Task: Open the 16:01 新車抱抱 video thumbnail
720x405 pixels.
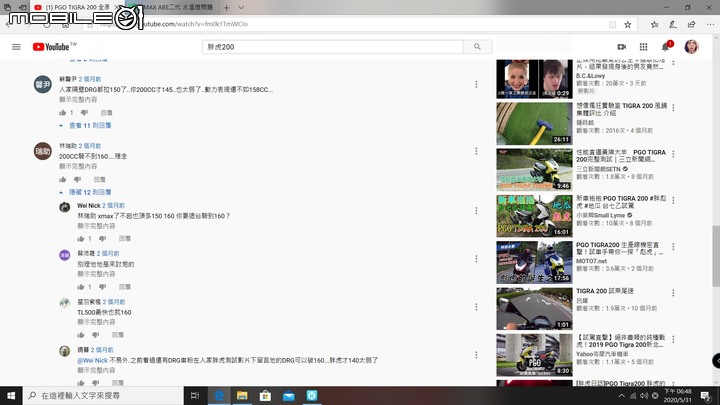Action: (x=534, y=216)
